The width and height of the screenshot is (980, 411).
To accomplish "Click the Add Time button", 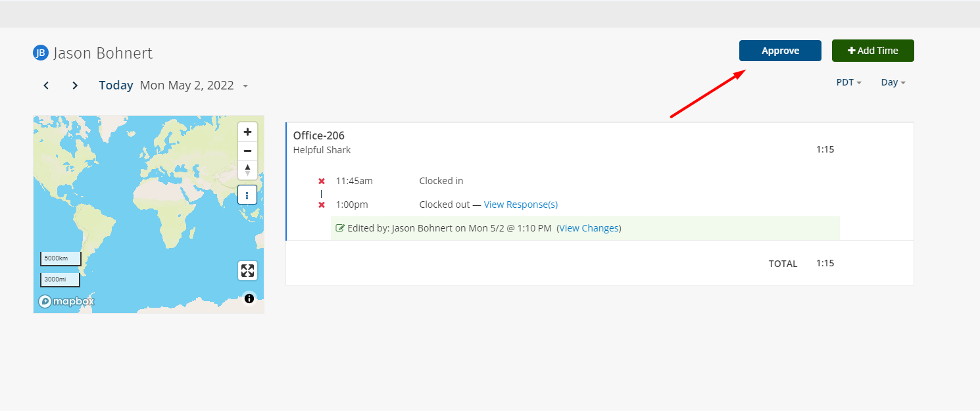I will [x=873, y=51].
